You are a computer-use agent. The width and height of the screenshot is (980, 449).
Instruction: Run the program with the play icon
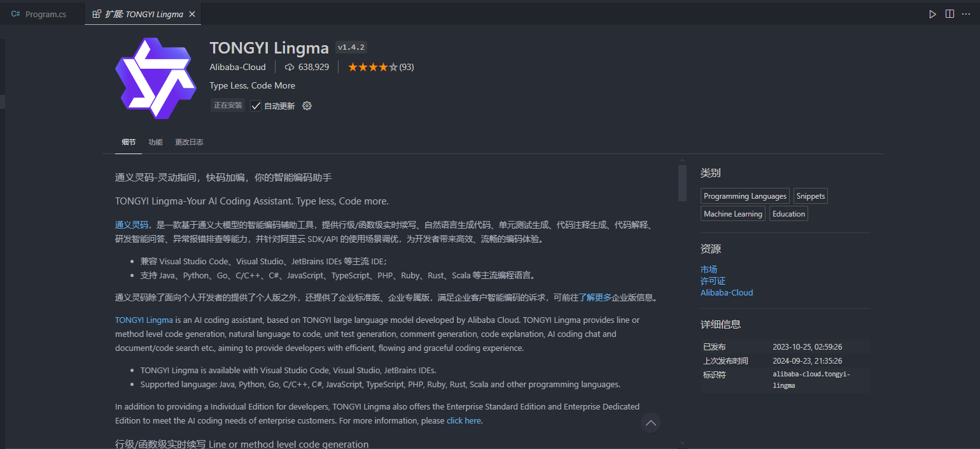(932, 14)
